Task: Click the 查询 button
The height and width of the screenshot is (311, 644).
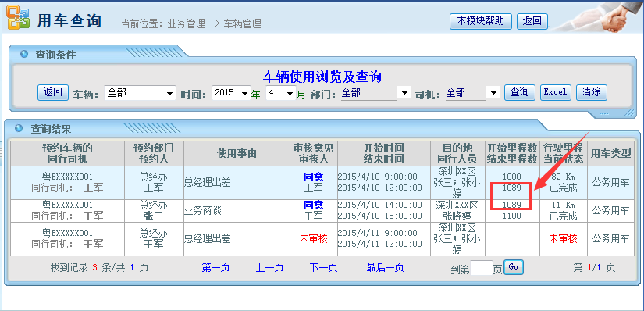Action: tap(520, 92)
